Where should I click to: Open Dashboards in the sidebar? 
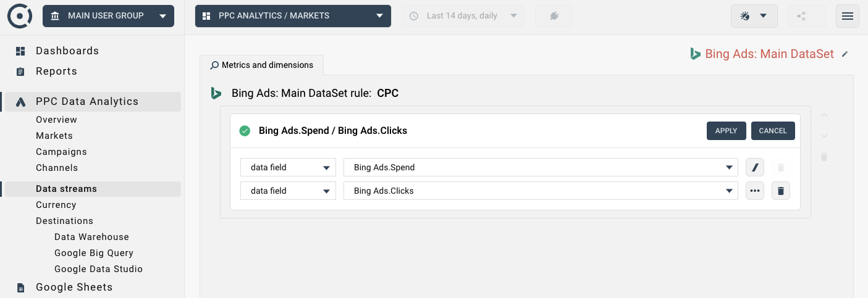(x=67, y=51)
